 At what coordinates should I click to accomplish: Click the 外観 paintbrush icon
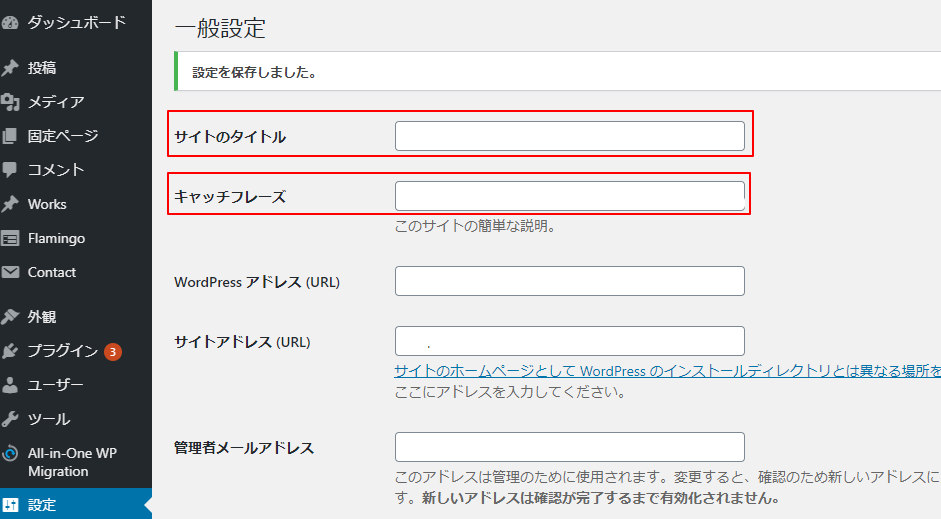pyautogui.click(x=11, y=317)
